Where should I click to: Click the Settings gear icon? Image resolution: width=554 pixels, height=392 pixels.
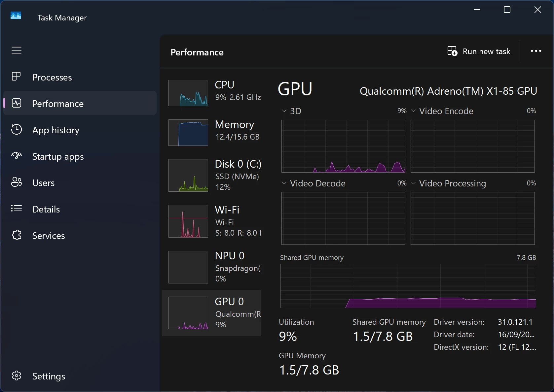point(17,376)
